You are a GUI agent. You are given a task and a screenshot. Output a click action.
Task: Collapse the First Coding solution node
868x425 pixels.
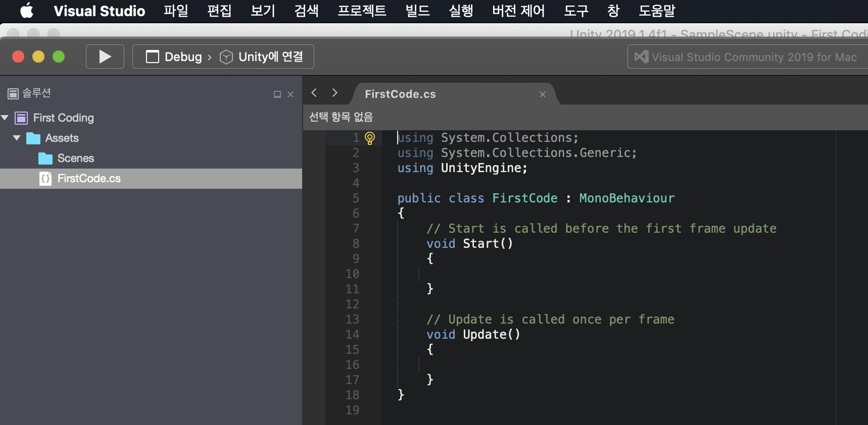pyautogui.click(x=5, y=118)
